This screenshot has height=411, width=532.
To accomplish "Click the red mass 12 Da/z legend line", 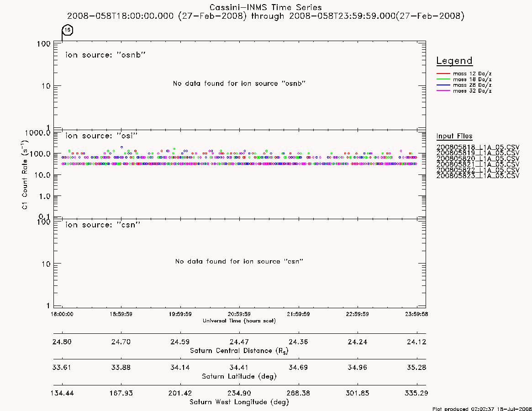I will (x=443, y=74).
